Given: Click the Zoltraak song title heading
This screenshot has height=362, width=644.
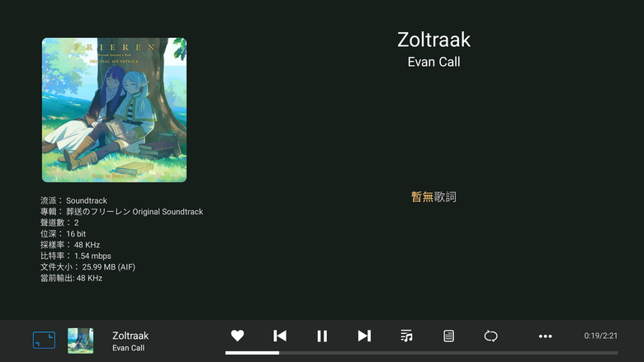Looking at the screenshot, I should pyautogui.click(x=433, y=40).
